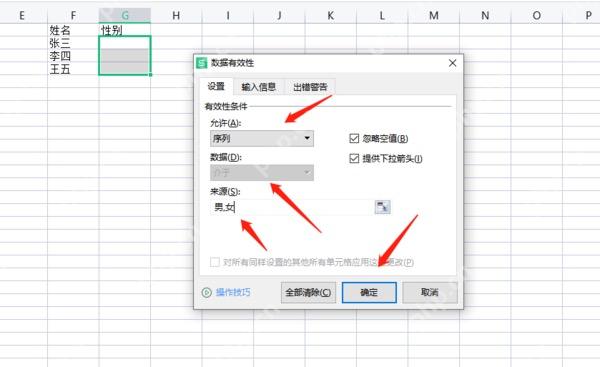Toggle the 忽略空值 checkbox
This screenshot has height=367, width=600.
(354, 138)
